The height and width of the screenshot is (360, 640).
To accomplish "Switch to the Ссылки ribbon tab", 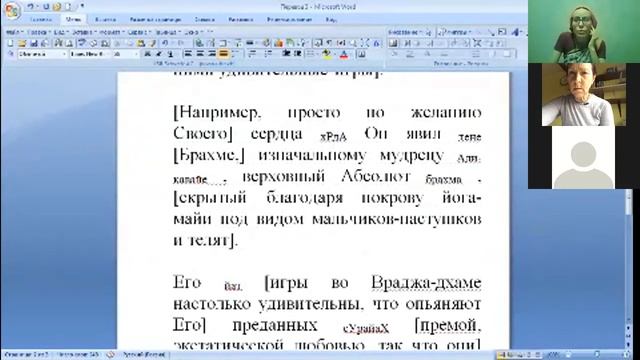I will [204, 19].
